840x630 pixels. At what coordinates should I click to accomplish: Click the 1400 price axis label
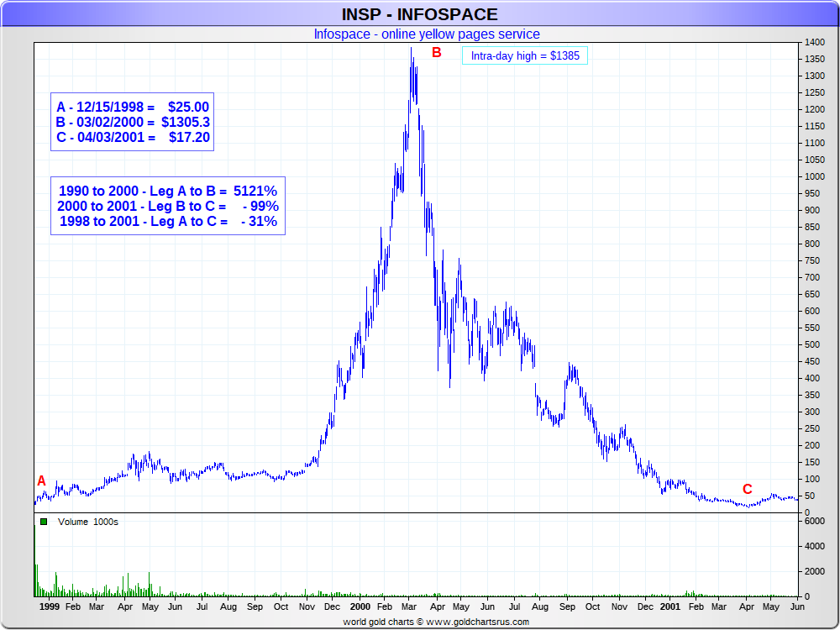click(814, 42)
